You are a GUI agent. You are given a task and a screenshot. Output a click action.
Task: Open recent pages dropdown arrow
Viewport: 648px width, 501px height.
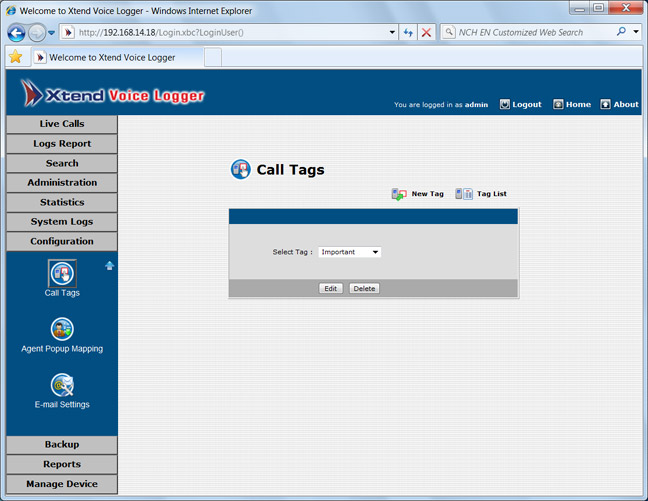pyautogui.click(x=51, y=33)
